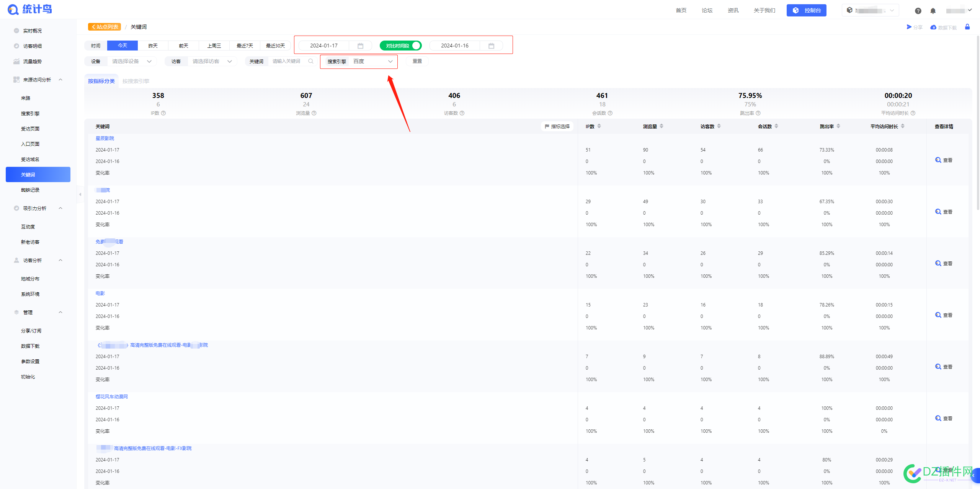This screenshot has height=489, width=980.
Task: Select the 上周三 time tab
Action: [x=214, y=46]
